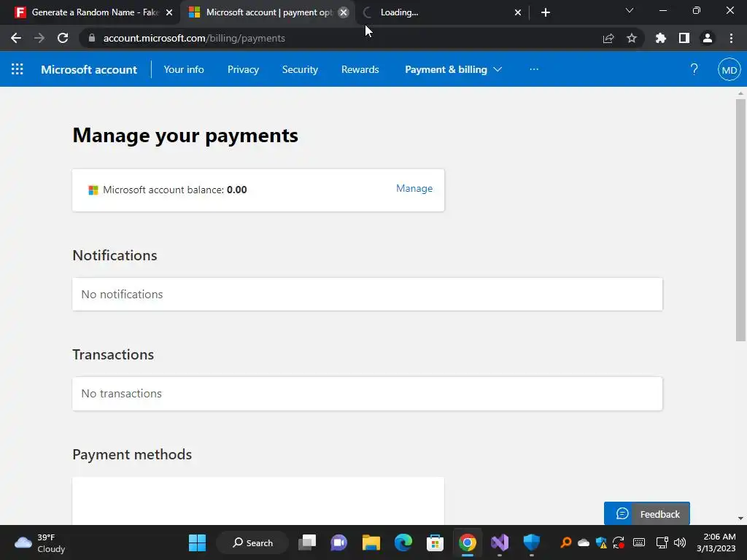Open File Explorer from the taskbar
Screen dimensions: 747x560
[371, 542]
